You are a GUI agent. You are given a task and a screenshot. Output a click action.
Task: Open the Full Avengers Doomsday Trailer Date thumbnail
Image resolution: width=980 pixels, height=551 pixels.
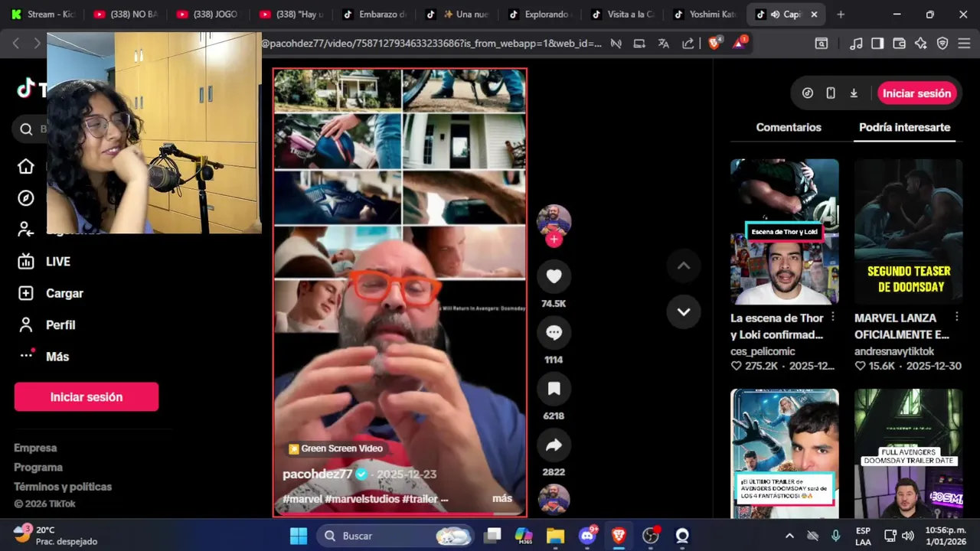[908, 453]
